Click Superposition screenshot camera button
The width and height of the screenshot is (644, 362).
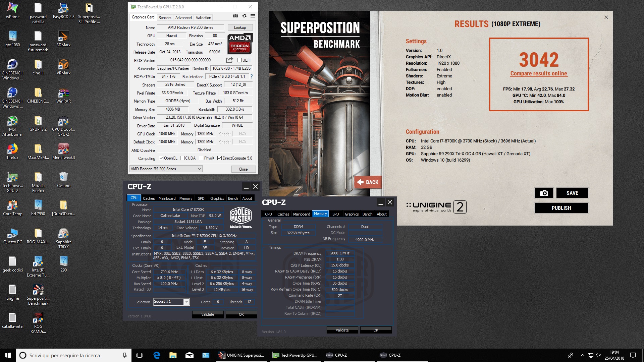tap(544, 193)
